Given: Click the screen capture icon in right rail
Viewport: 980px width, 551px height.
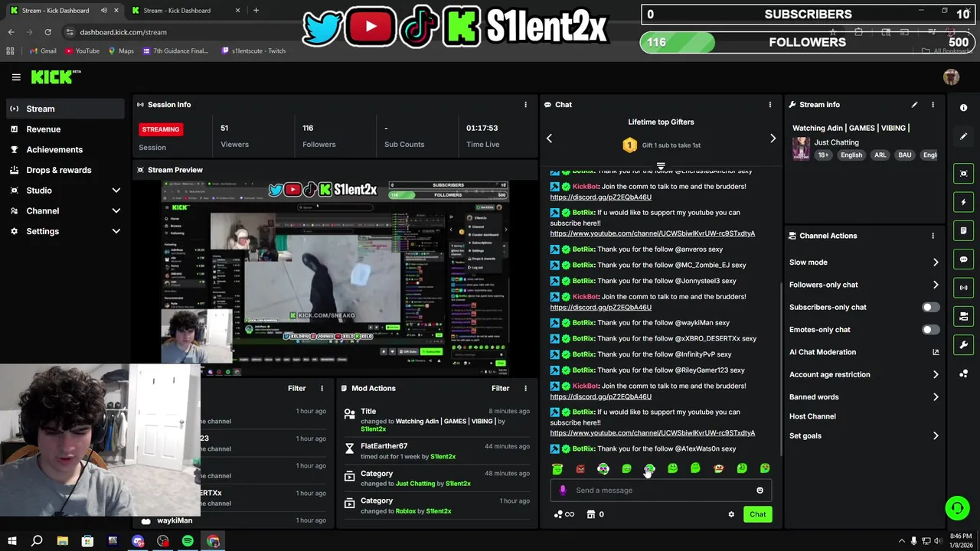Looking at the screenshot, I should click(x=963, y=174).
